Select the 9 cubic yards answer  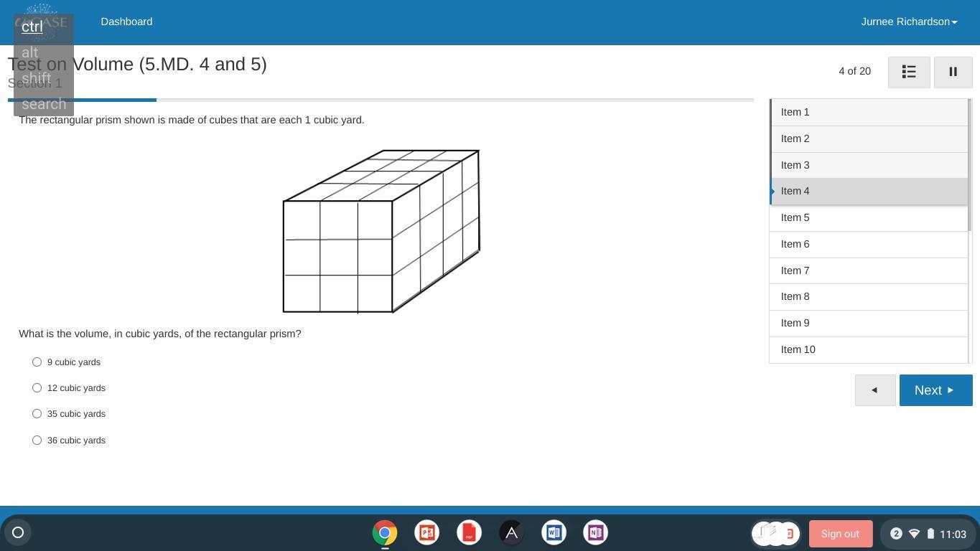click(37, 362)
